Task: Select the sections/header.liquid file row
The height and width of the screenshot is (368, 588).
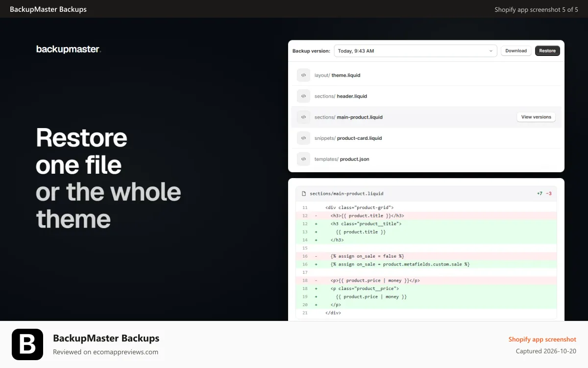Action: tap(426, 96)
